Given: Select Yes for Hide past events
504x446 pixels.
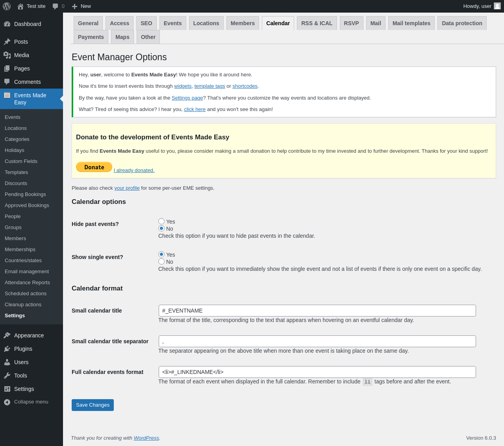Looking at the screenshot, I should click(161, 221).
